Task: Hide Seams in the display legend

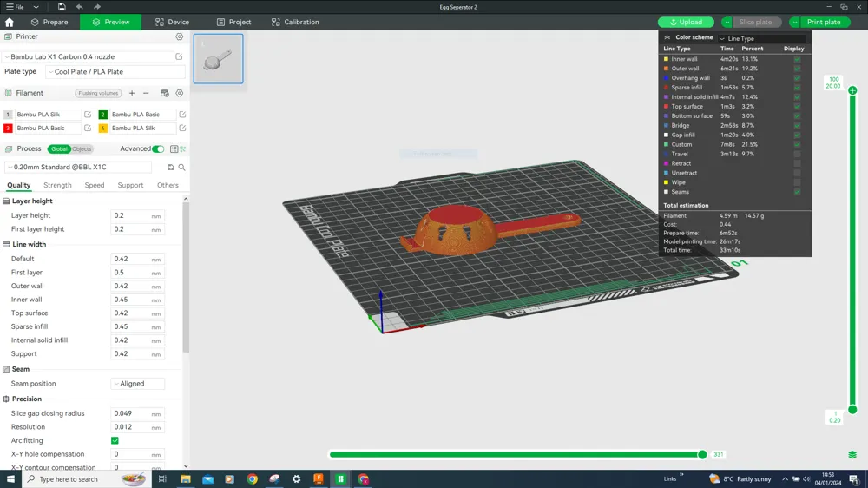Action: click(797, 192)
